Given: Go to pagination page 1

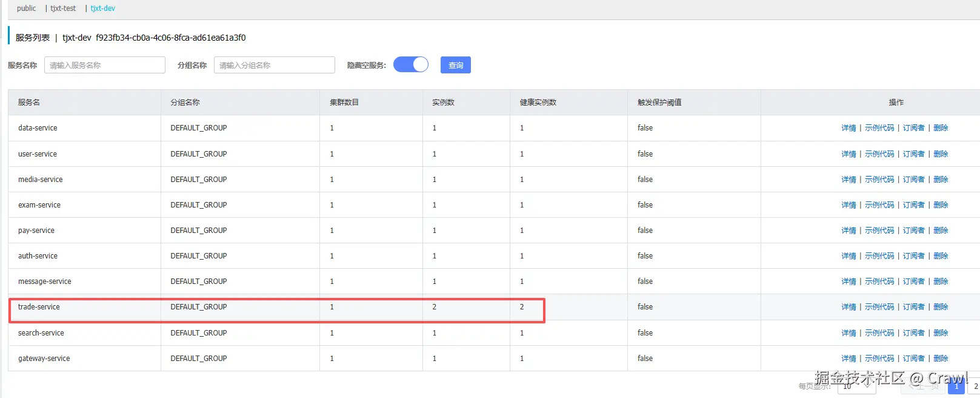Looking at the screenshot, I should (956, 386).
